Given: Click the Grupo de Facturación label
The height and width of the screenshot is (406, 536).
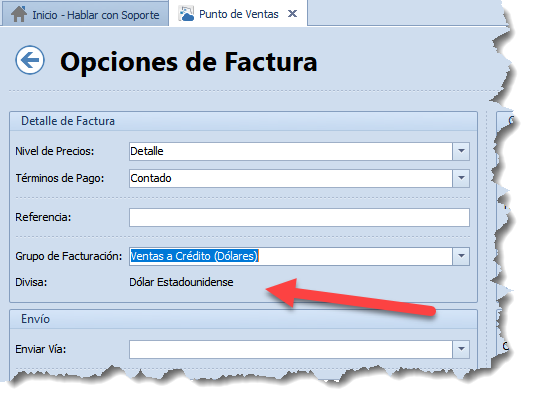Looking at the screenshot, I should pyautogui.click(x=69, y=256).
